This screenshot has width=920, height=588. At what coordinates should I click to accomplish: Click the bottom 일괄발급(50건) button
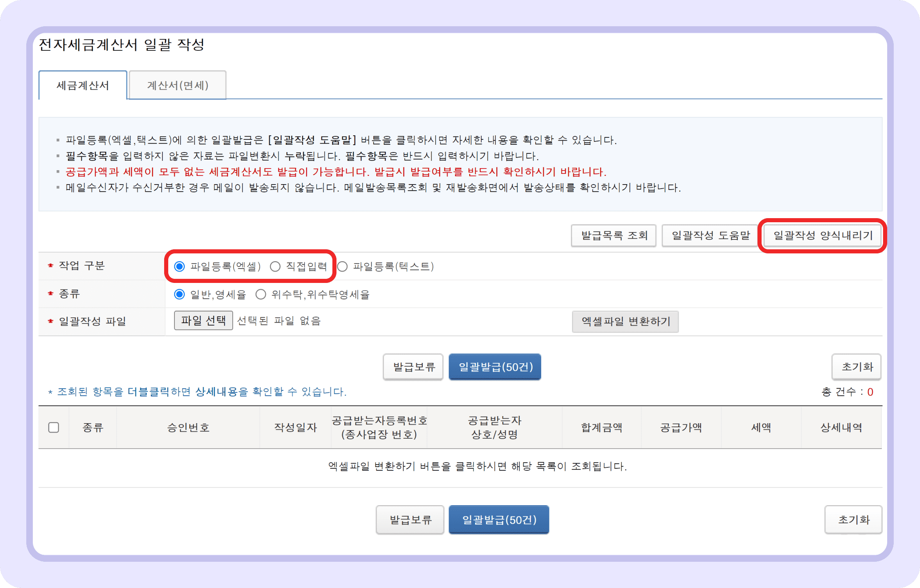[x=499, y=520]
